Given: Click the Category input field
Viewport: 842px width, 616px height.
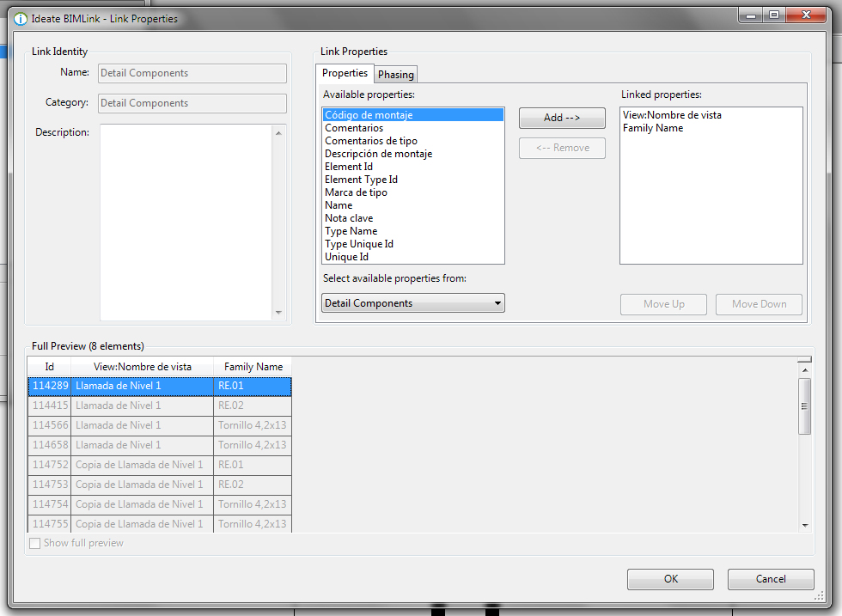Looking at the screenshot, I should click(192, 103).
